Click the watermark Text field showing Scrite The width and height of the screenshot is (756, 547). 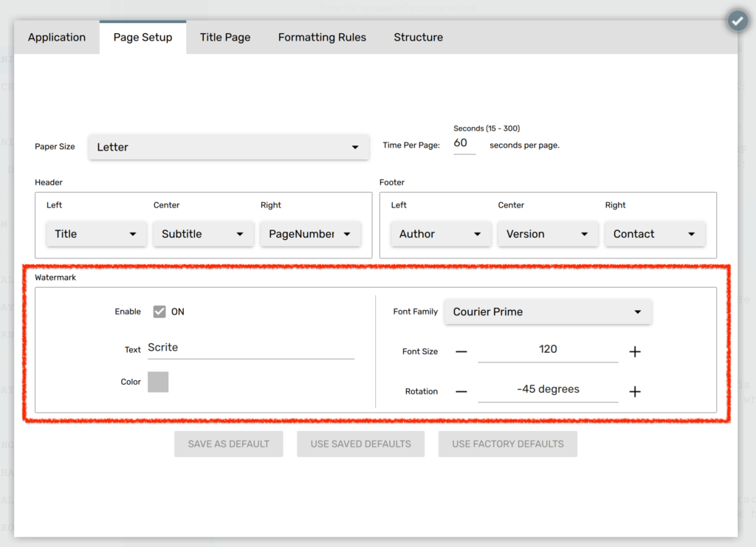[251, 347]
